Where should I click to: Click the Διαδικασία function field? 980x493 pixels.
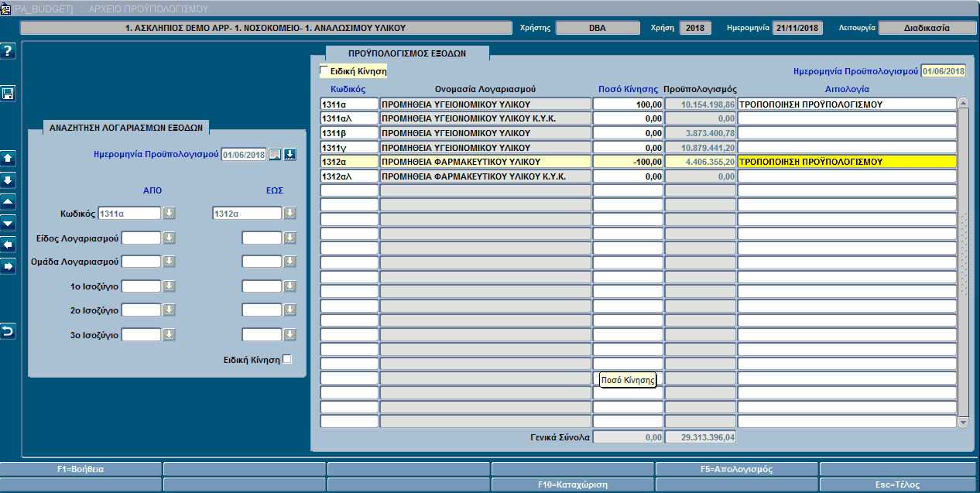(926, 28)
